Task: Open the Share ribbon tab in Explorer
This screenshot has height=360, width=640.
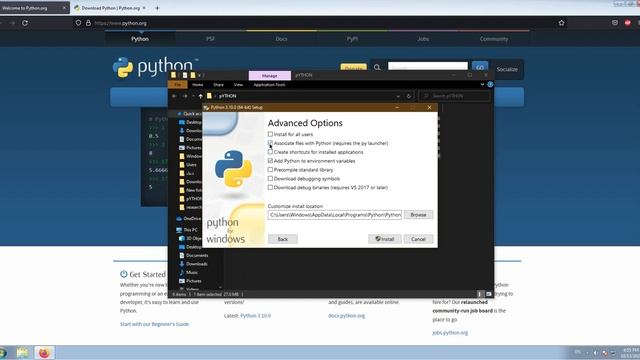Action: tap(218, 84)
